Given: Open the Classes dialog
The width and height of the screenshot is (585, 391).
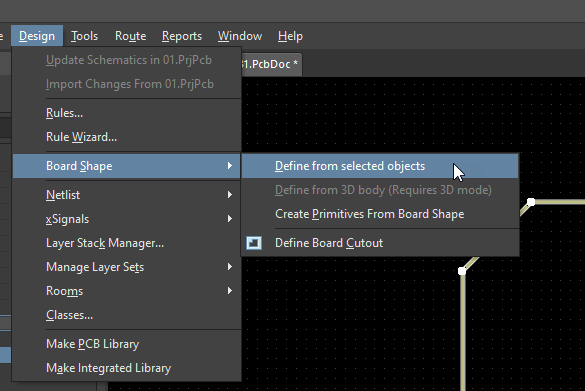Looking at the screenshot, I should 126,315.
